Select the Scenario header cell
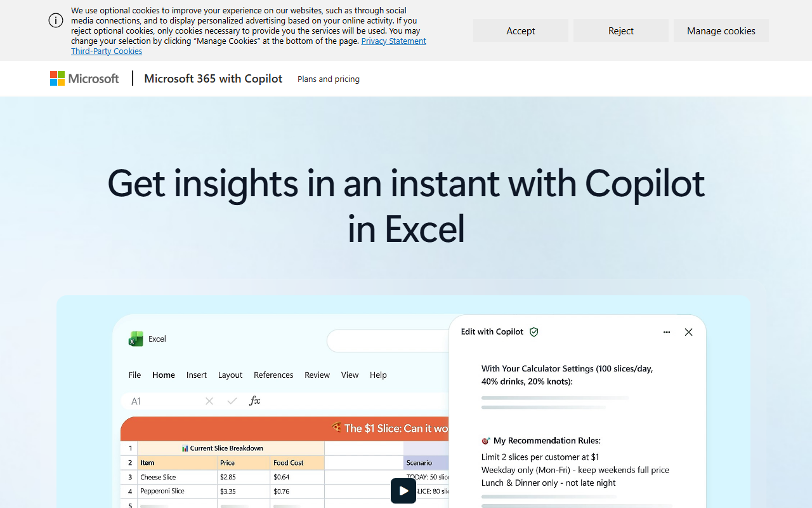The image size is (812, 508). click(x=426, y=463)
